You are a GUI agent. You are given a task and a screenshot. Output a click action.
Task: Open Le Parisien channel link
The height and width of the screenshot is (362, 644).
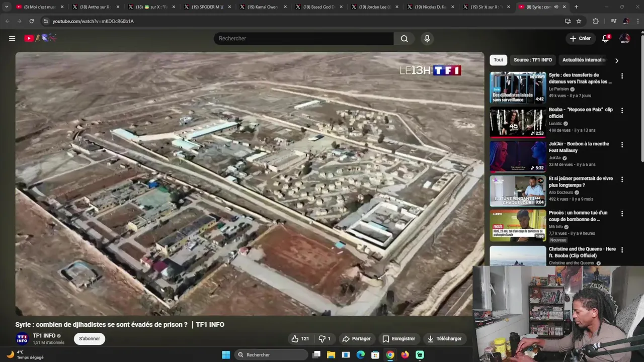pos(558,89)
